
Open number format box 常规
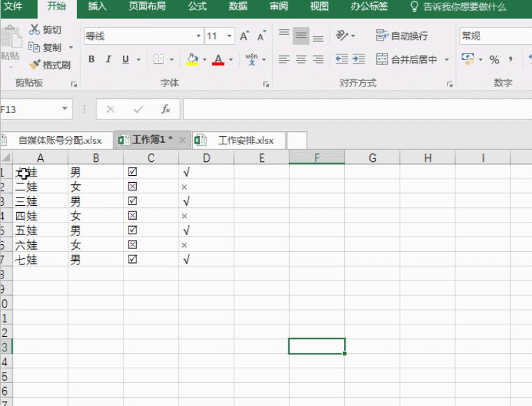coord(496,36)
